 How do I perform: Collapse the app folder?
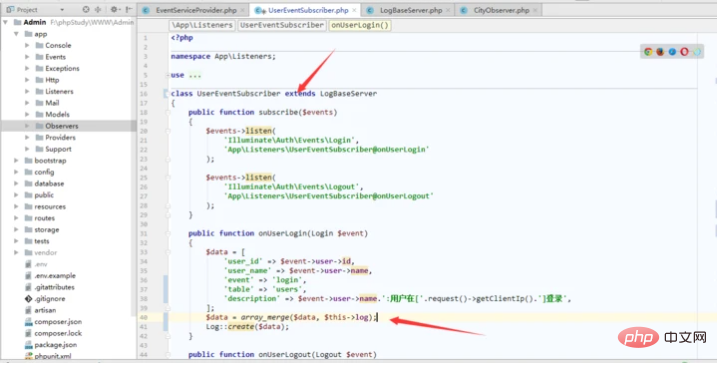click(16, 34)
